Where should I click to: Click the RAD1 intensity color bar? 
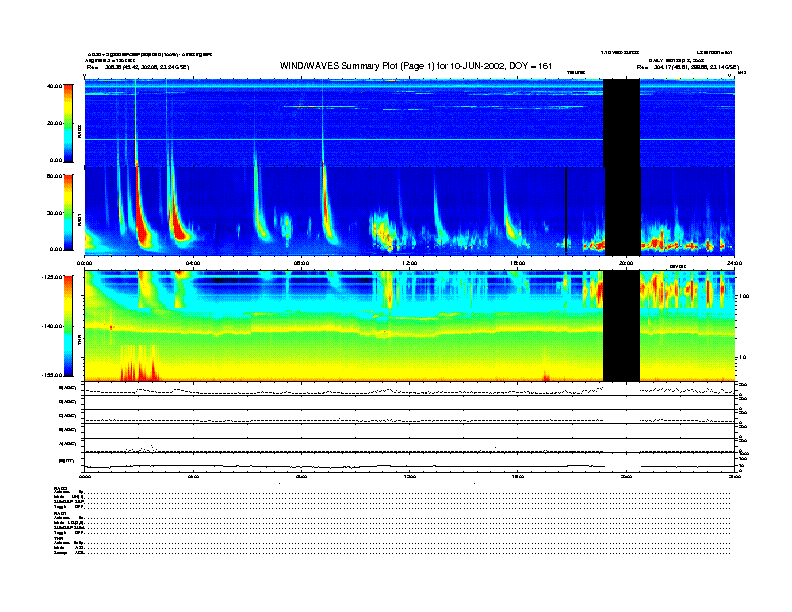68,212
